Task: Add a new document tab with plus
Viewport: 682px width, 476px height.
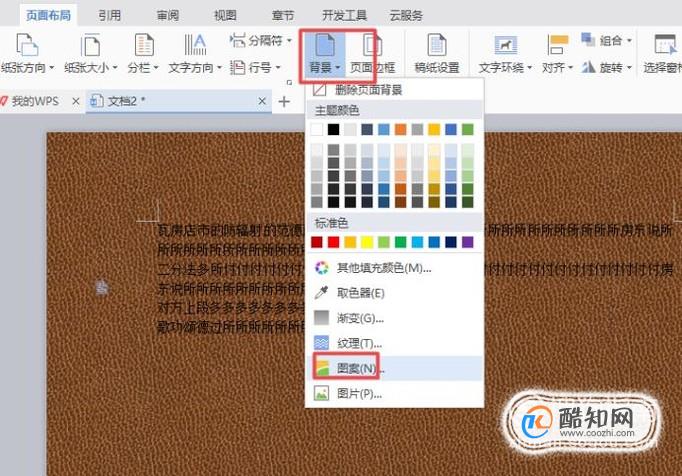Action: coord(284,102)
